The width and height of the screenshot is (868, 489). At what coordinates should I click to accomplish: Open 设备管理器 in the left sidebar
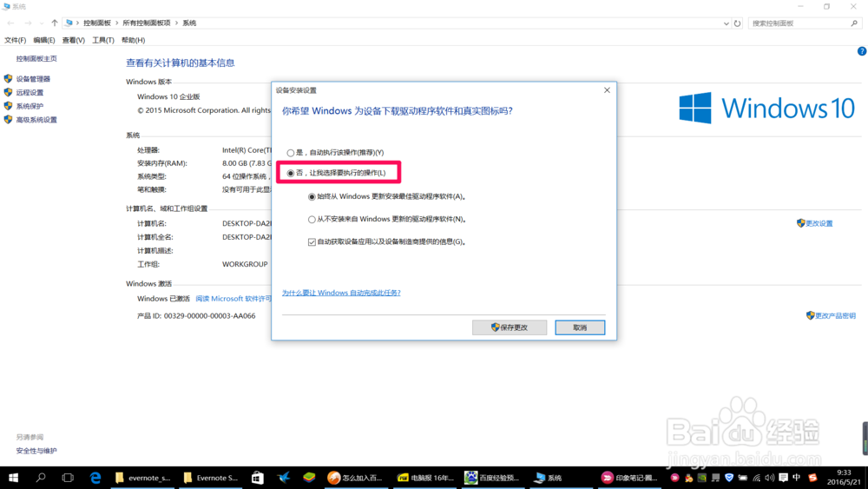click(x=33, y=79)
